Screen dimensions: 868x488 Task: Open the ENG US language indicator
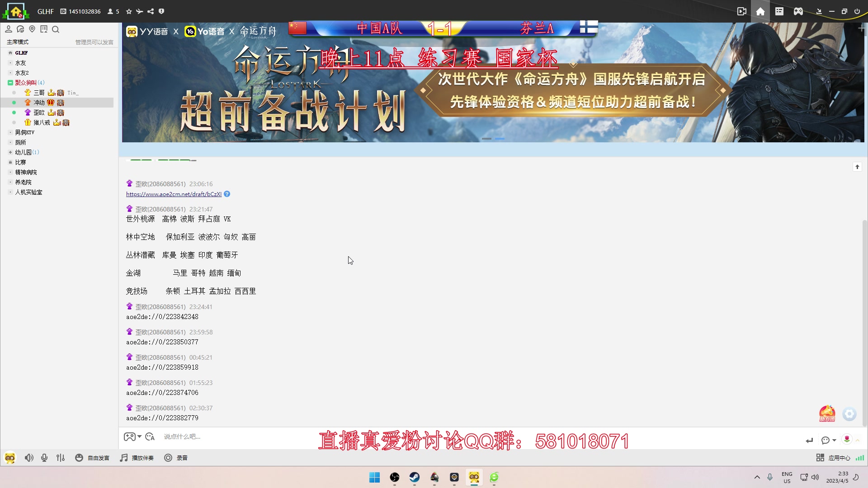pyautogui.click(x=787, y=477)
